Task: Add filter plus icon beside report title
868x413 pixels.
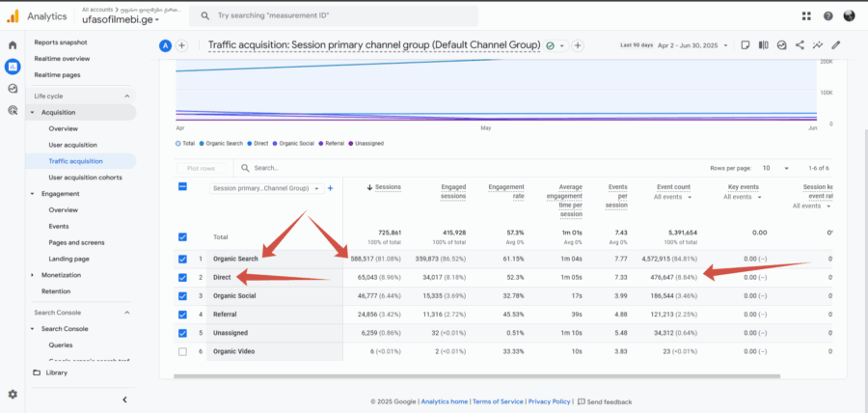Action: point(578,45)
